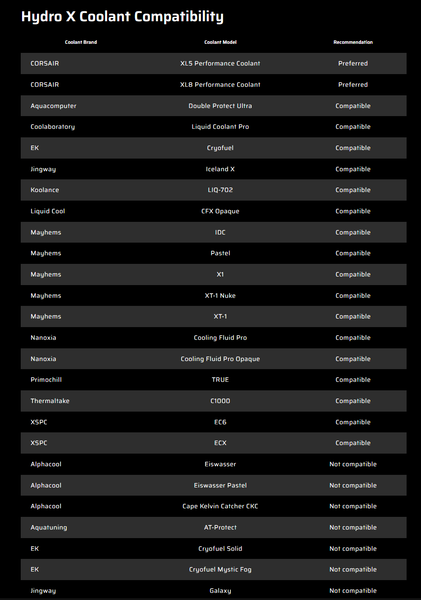Select the Recommendation column header
This screenshot has width=421, height=600.
point(353,42)
